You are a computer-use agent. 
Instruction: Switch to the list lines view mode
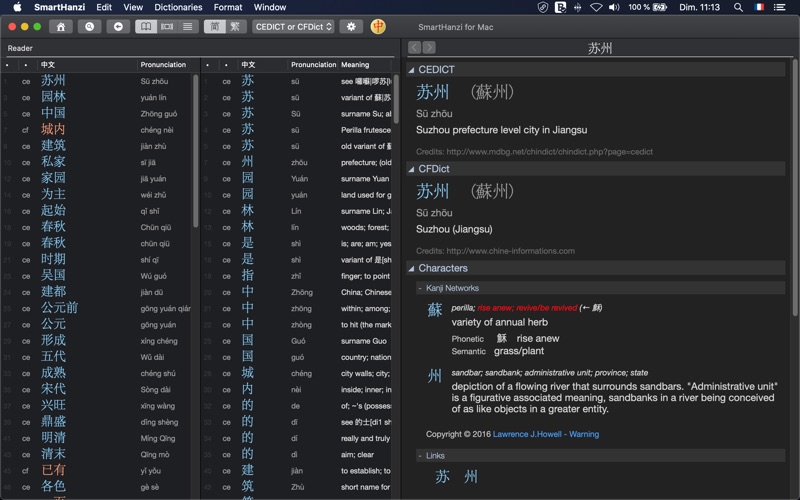click(x=188, y=27)
